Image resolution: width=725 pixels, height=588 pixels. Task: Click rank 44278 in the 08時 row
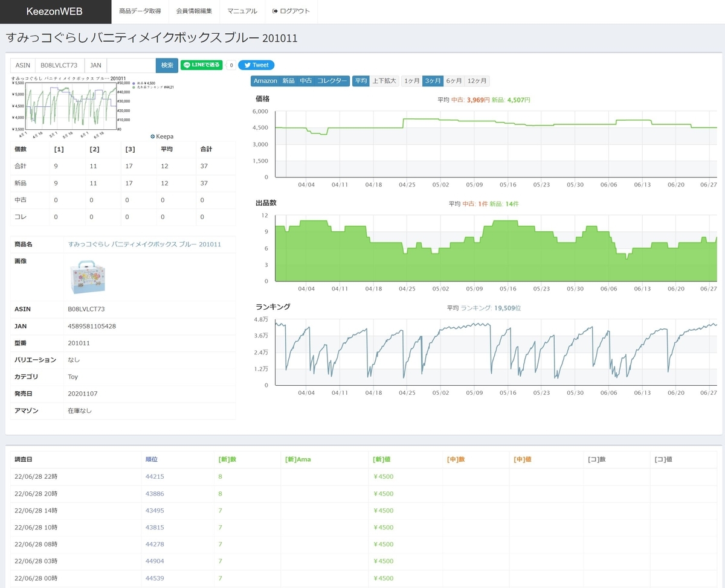155,545
